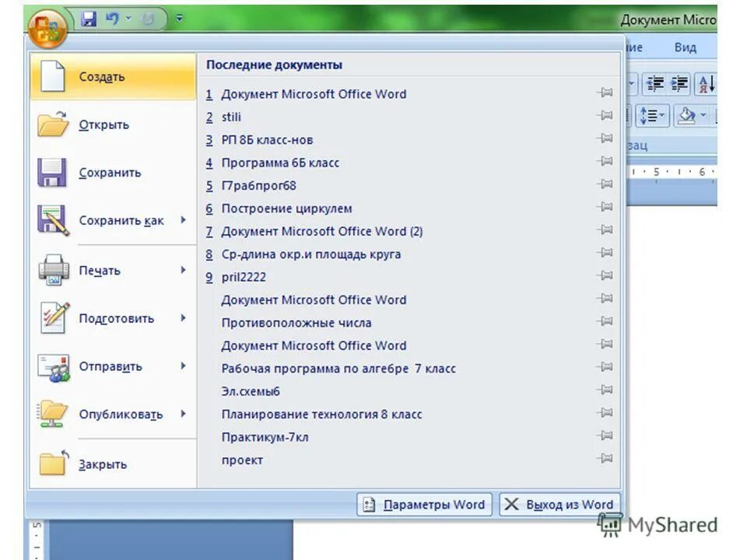Pin проект document
The width and height of the screenshot is (747, 560).
tap(605, 458)
